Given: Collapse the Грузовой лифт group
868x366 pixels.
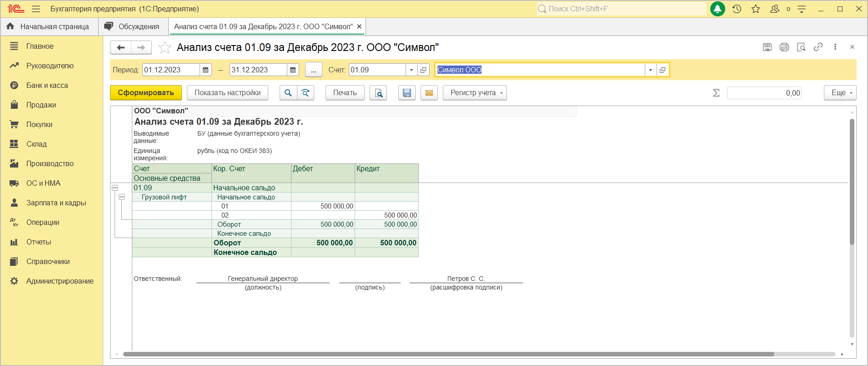Looking at the screenshot, I should [x=121, y=197].
